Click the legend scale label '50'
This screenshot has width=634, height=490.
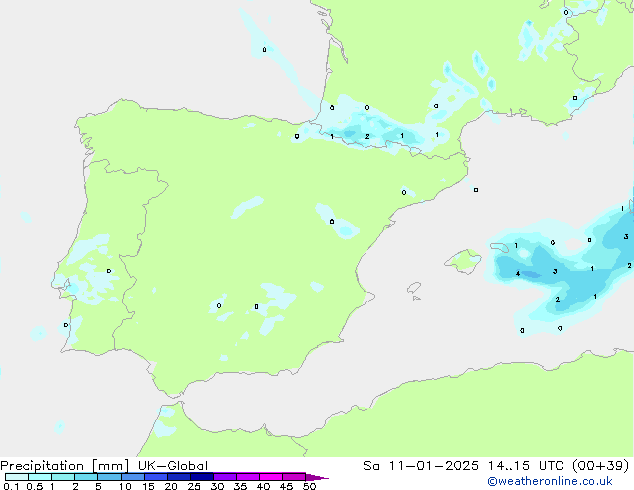309,486
